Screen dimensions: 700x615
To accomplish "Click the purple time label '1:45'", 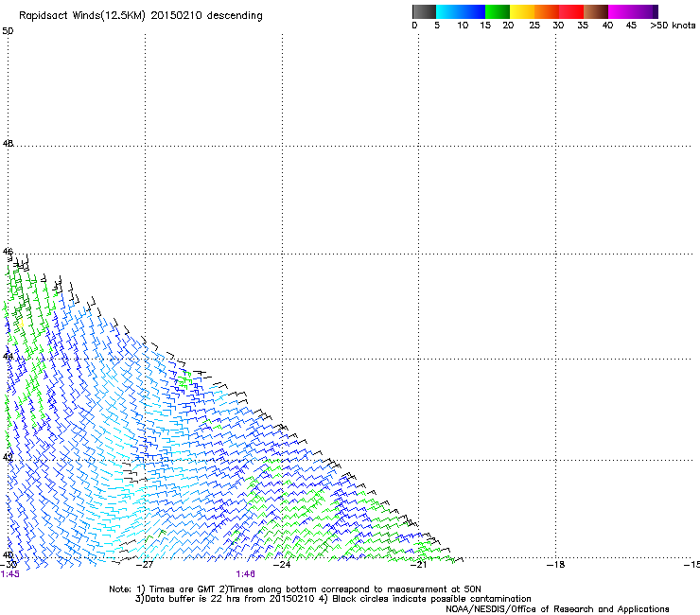I will [x=9, y=574].
